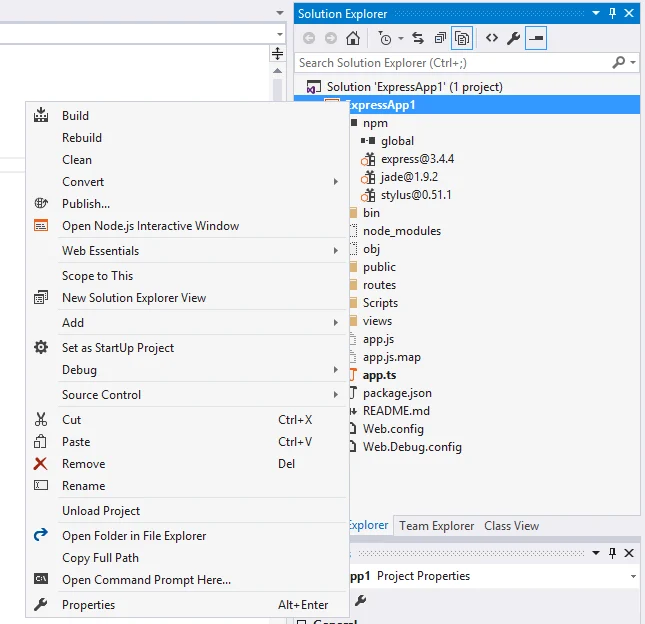Click the Properties wrench in Solution Explorer toolbar
This screenshot has width=645, height=624.
point(513,38)
